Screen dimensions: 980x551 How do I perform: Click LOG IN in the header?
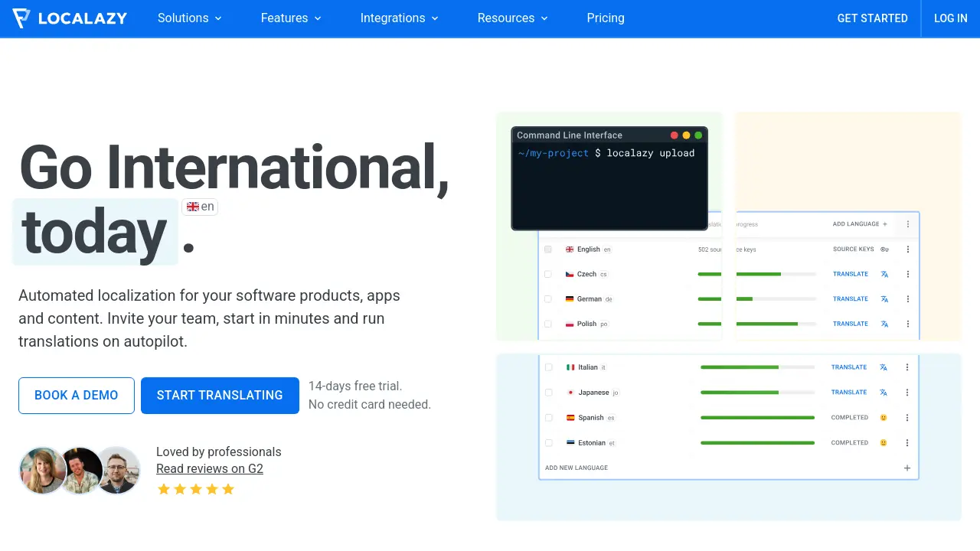tap(951, 18)
